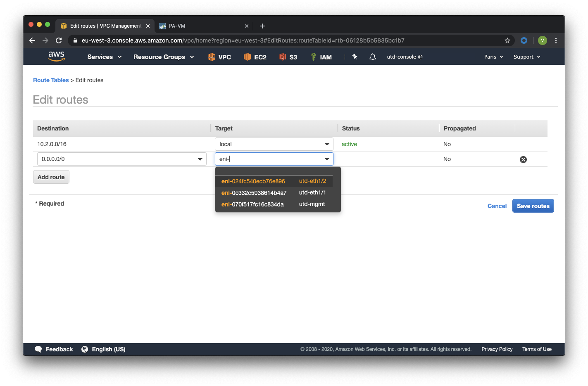This screenshot has height=386, width=588.
Task: Close the PA-VM tab
Action: pyautogui.click(x=247, y=26)
